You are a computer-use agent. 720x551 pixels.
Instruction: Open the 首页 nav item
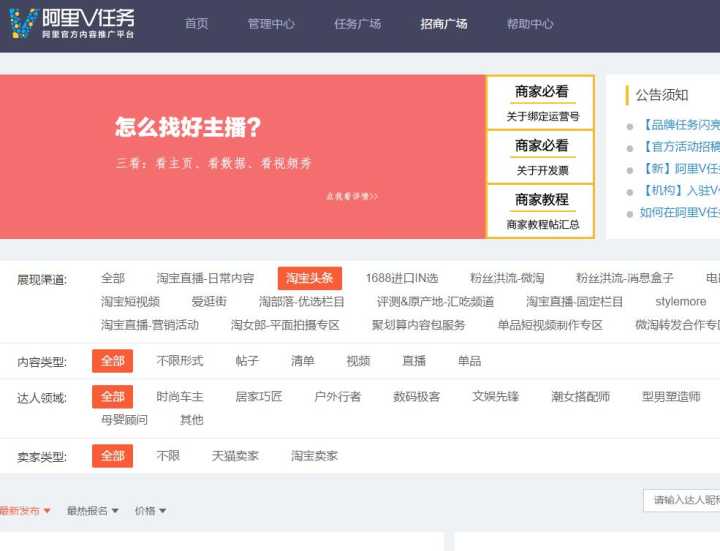197,23
